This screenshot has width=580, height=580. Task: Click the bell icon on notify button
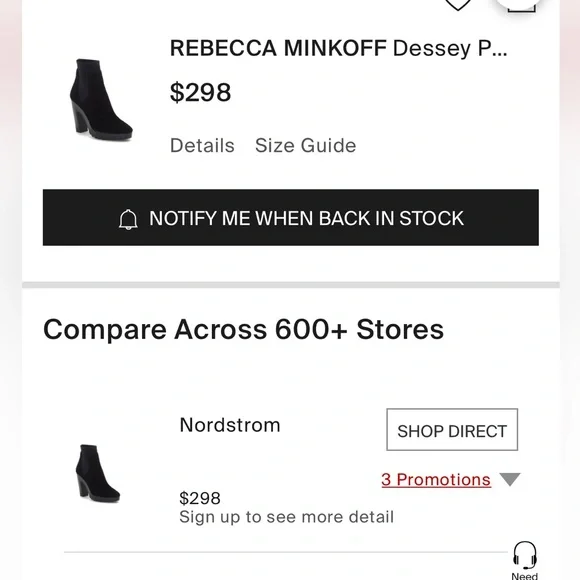tap(128, 220)
